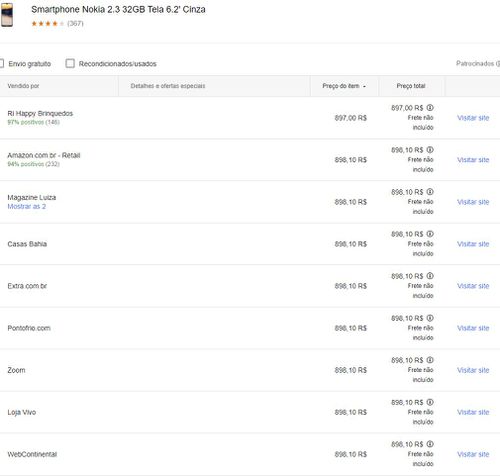
Task: Visit site for WebContinental offer
Action: tap(473, 454)
